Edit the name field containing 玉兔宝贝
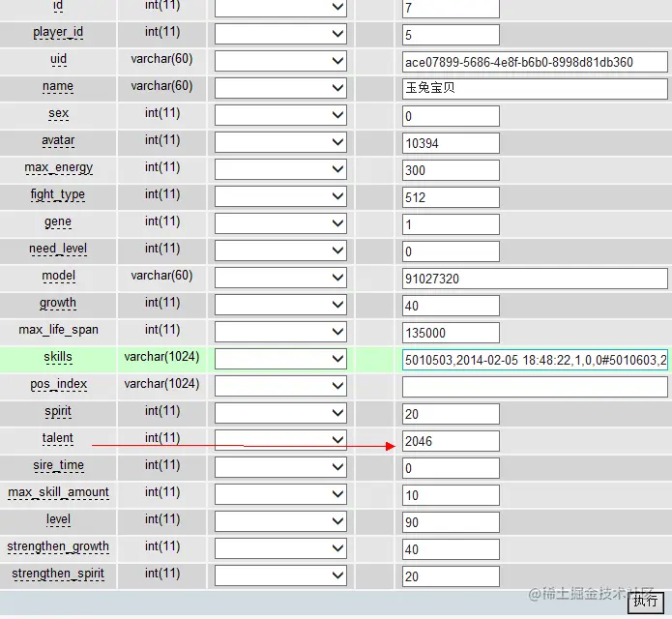 click(x=535, y=89)
